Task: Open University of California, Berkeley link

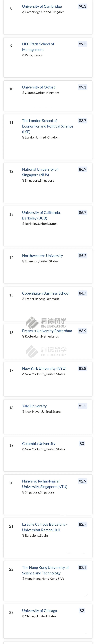Action: click(x=41, y=215)
